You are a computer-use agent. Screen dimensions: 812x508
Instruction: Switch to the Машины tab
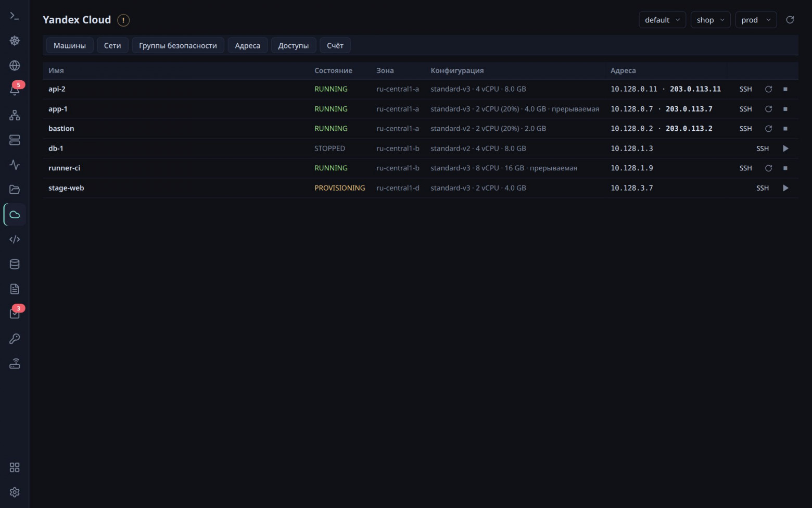click(x=70, y=45)
